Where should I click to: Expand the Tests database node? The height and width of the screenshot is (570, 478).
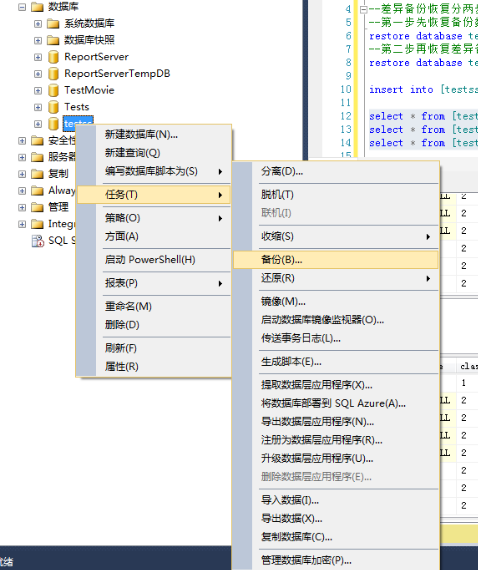(38, 108)
